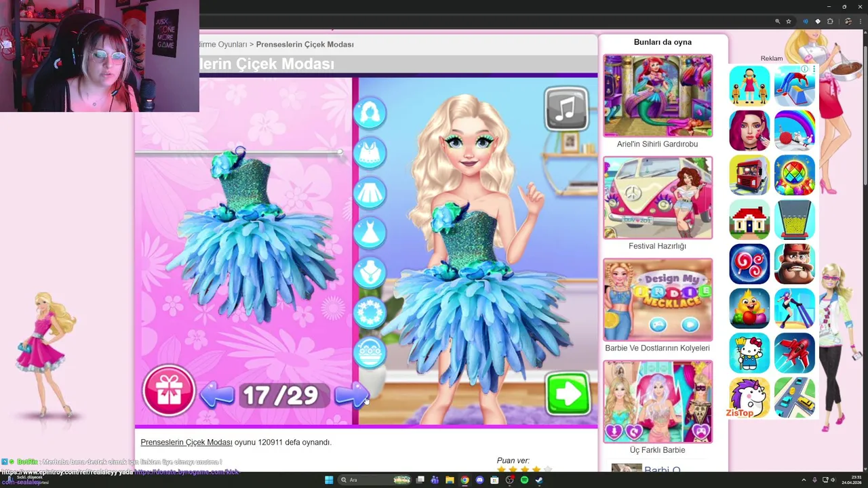Open the Üç Farklı Barbie game thumbnail
Viewport: 868px width, 488px height.
[x=658, y=402]
